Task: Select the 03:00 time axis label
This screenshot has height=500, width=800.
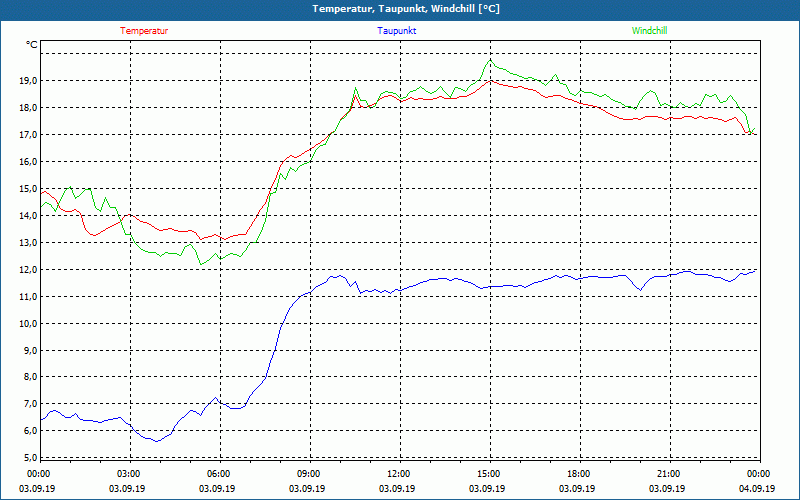Action: [128, 474]
